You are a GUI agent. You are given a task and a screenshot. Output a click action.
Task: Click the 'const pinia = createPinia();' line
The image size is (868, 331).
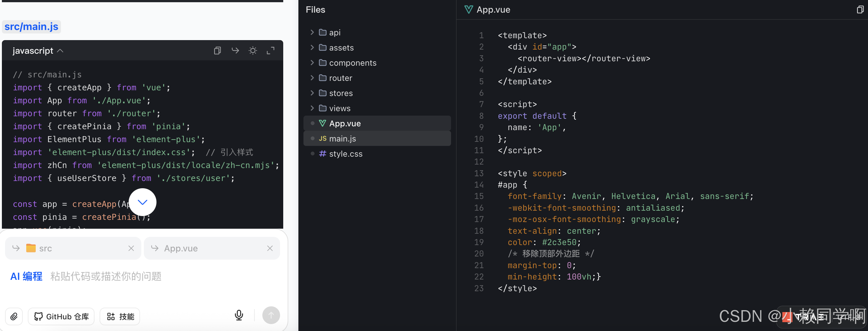82,217
